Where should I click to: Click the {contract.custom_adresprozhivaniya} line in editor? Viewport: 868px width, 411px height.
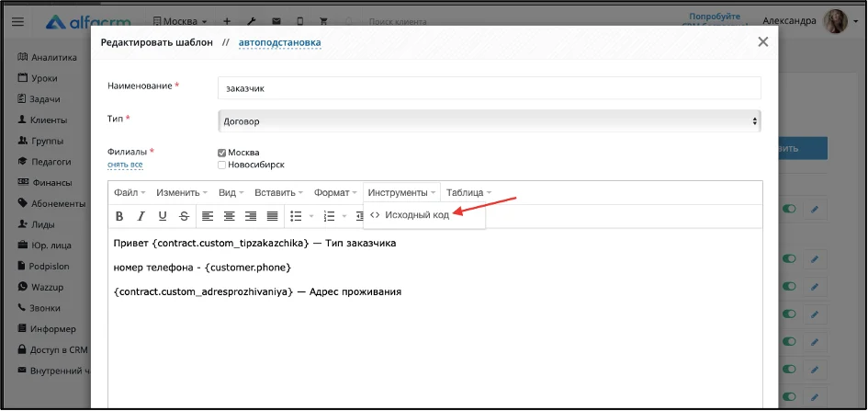pos(257,291)
